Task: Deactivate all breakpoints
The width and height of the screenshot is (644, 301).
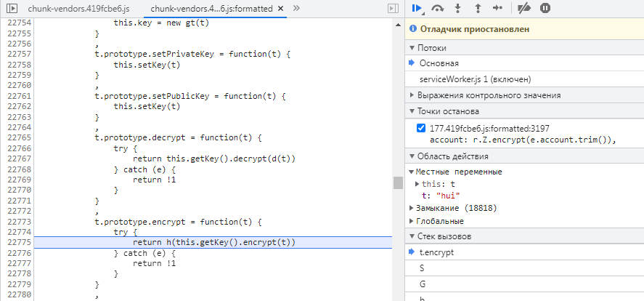Action: tap(523, 8)
